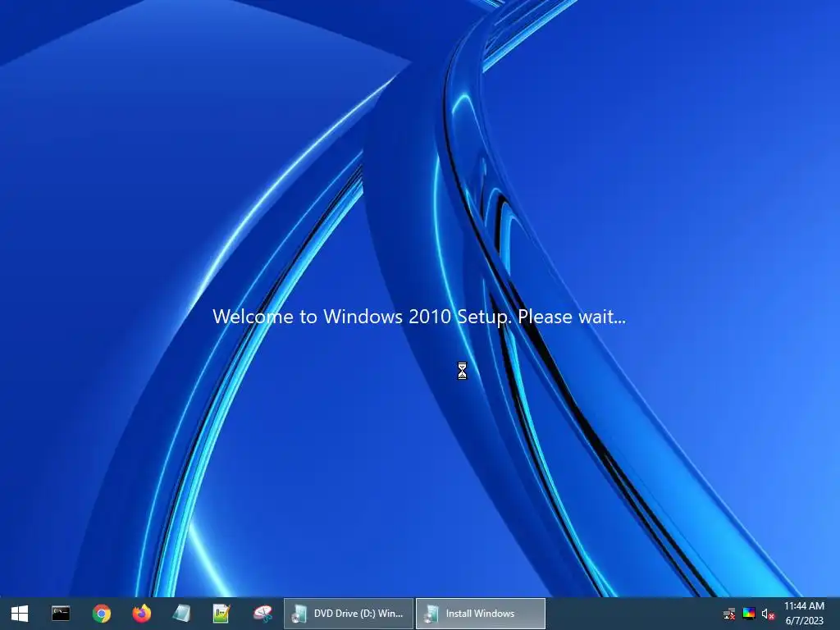Open Google Chrome from the taskbar
The width and height of the screenshot is (840, 630).
click(x=101, y=614)
